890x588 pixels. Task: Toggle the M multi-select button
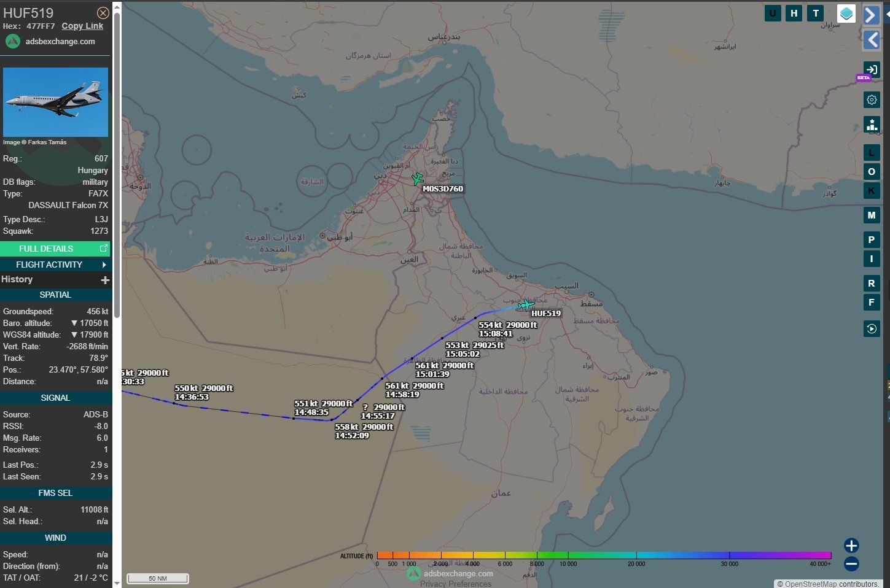[871, 215]
